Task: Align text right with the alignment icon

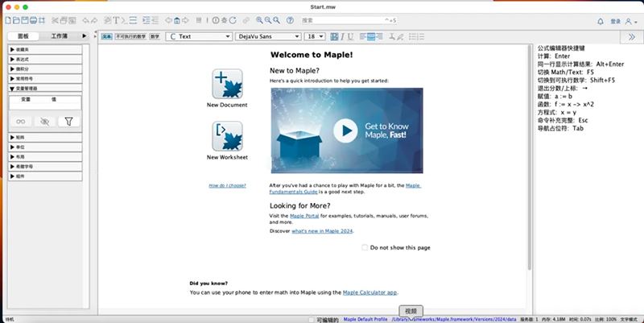Action: (379, 36)
